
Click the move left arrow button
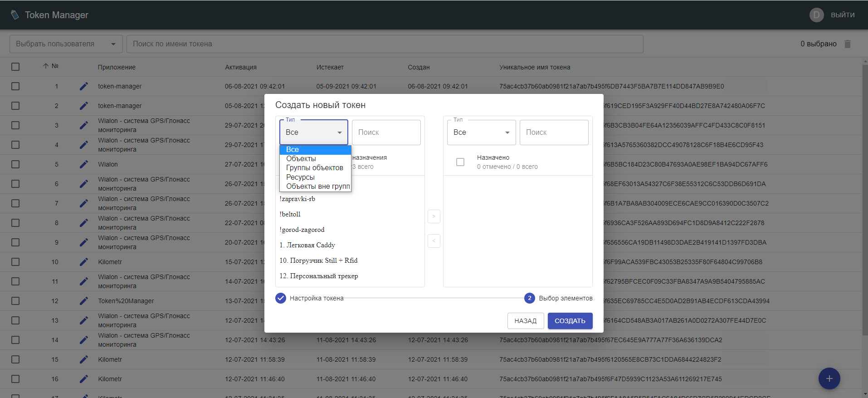coord(434,241)
